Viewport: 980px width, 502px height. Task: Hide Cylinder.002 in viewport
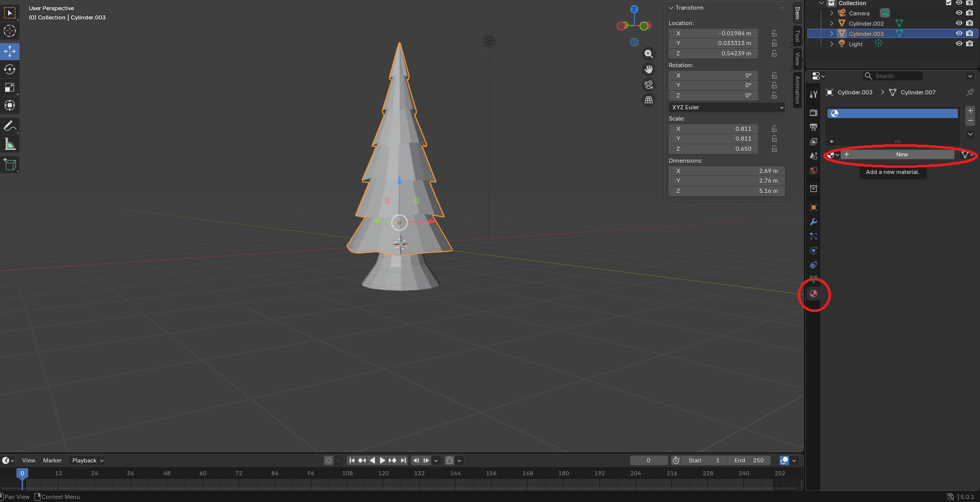(x=958, y=23)
